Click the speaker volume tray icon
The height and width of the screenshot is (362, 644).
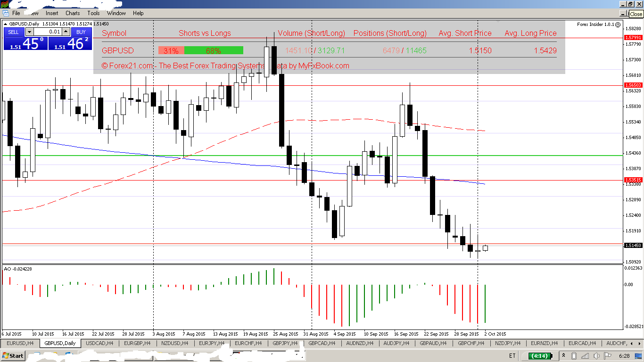click(x=597, y=355)
